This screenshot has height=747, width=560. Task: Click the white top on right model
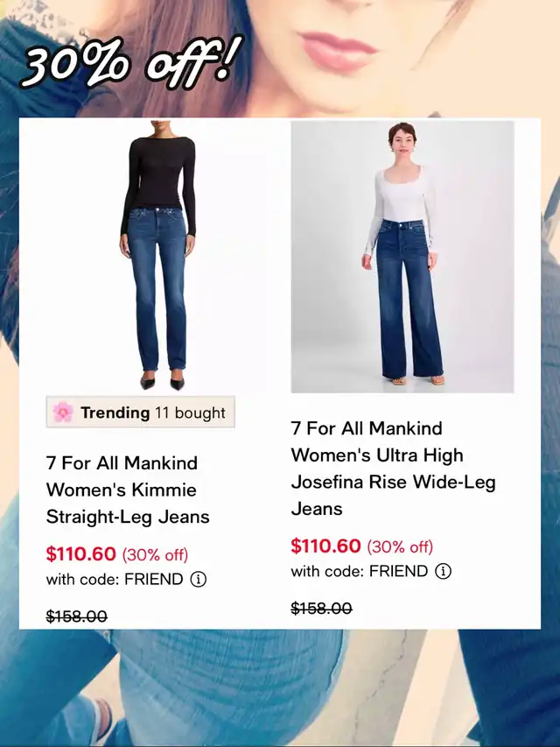[402, 200]
